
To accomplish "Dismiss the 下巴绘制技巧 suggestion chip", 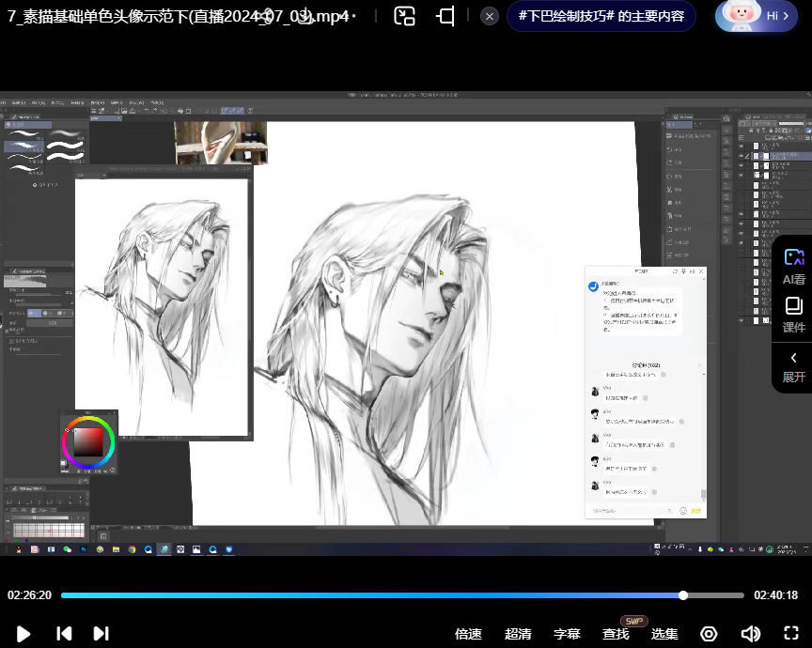I will click(490, 16).
